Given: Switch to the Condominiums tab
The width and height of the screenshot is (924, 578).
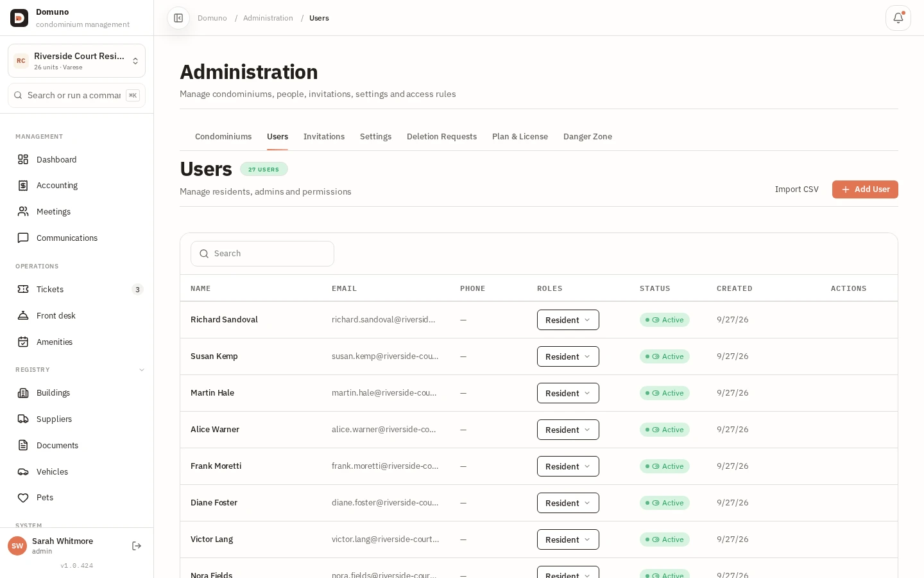Looking at the screenshot, I should pos(223,137).
